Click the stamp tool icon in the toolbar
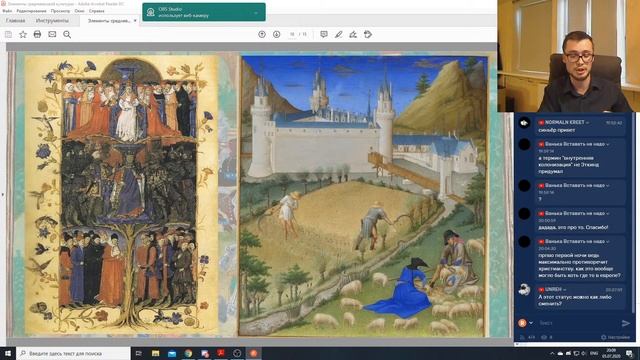 point(368,35)
